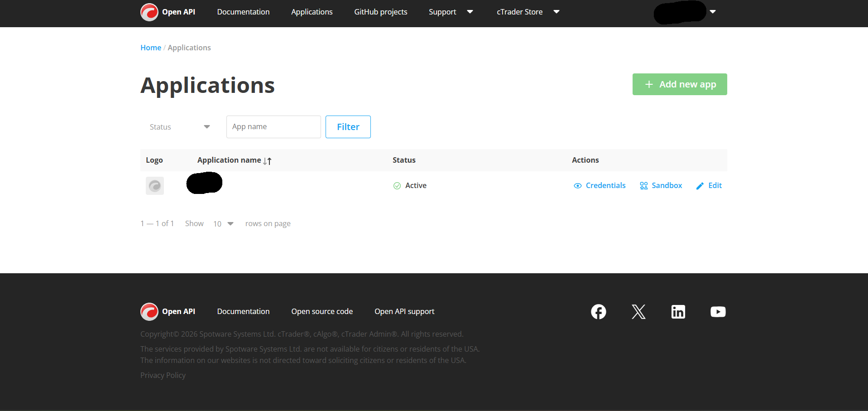The image size is (868, 411).
Task: Open GitHub projects from the navigation
Action: [380, 12]
